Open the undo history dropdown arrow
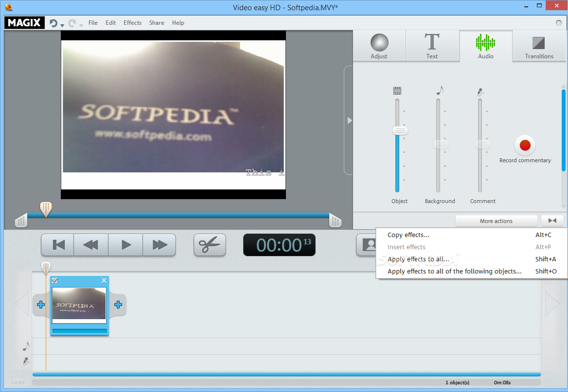The image size is (568, 392). click(62, 25)
